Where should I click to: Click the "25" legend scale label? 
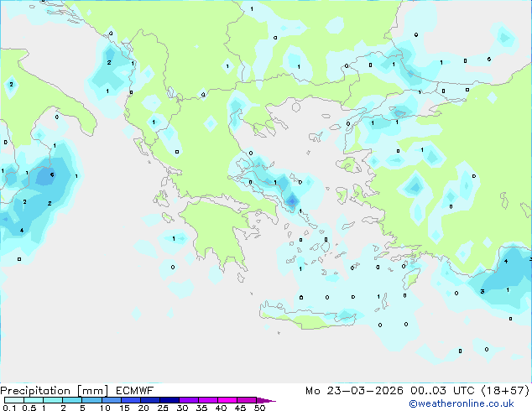click(163, 408)
